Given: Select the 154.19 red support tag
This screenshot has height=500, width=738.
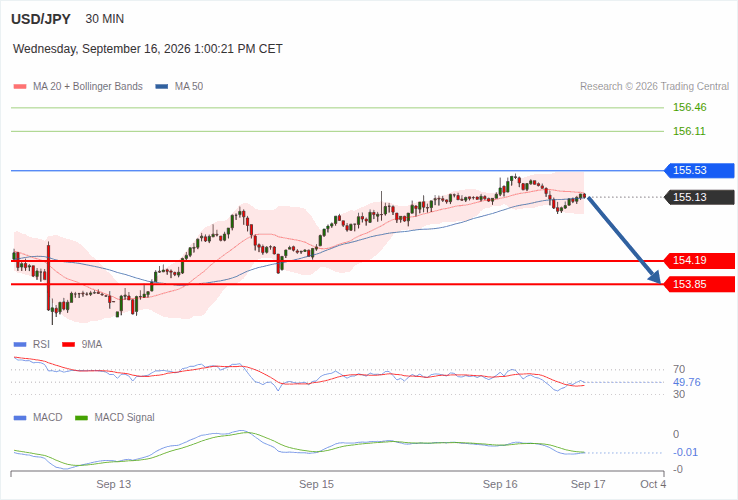Looking at the screenshot, I should click(x=699, y=260).
